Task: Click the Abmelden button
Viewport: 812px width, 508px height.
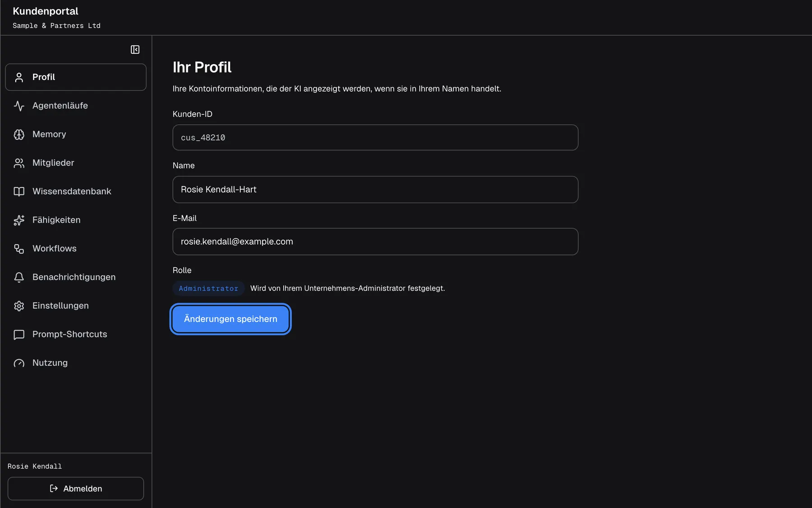Action: tap(76, 489)
